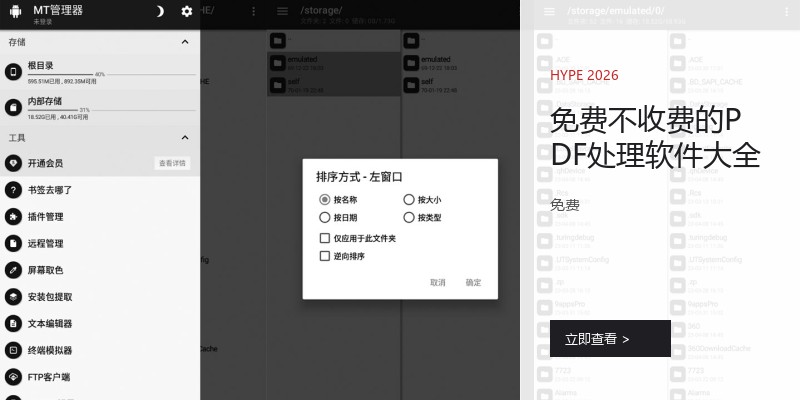The width and height of the screenshot is (800, 400).
Task: Click 立即查看 > ad button
Action: (610, 338)
